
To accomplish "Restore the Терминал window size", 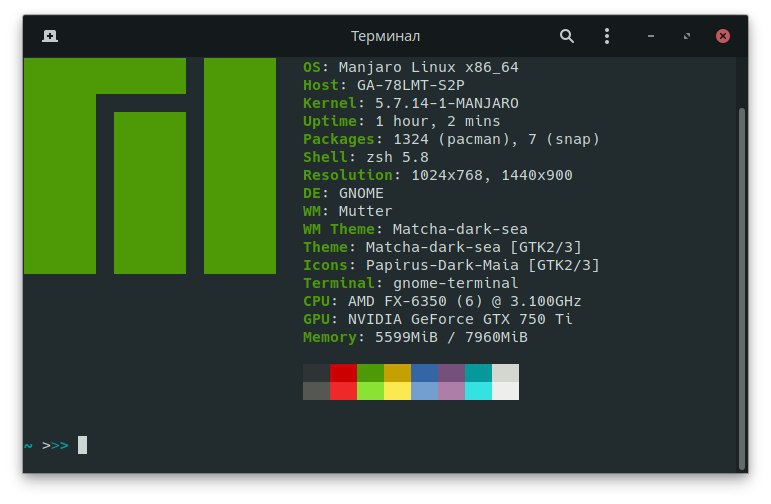I will click(x=687, y=36).
